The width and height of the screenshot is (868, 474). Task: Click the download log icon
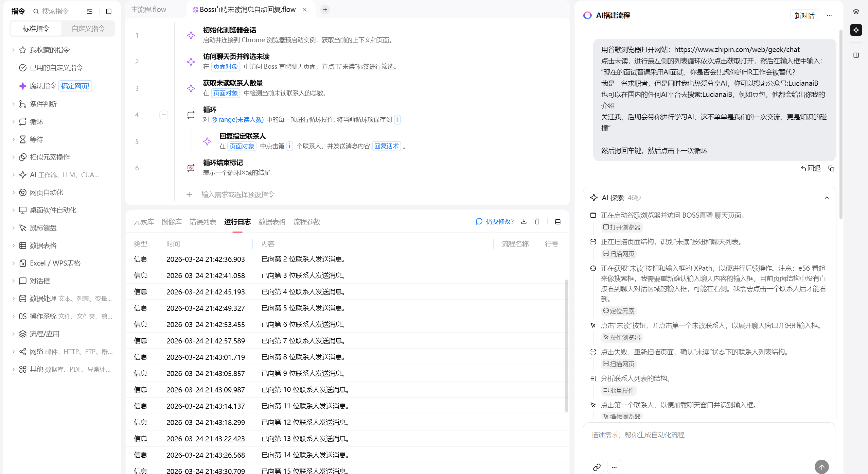[x=524, y=222]
